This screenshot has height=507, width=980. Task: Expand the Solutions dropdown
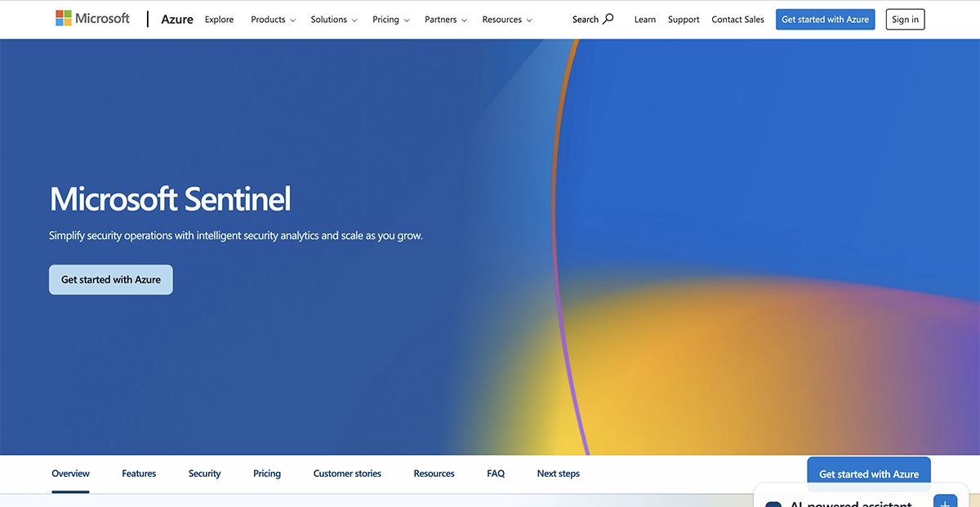(333, 20)
